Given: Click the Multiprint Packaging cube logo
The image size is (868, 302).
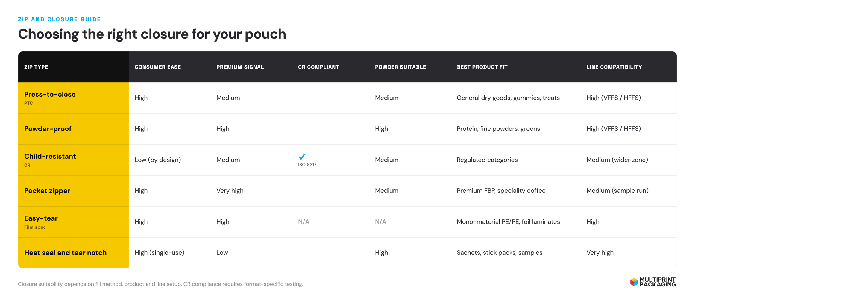Looking at the screenshot, I should 634,282.
